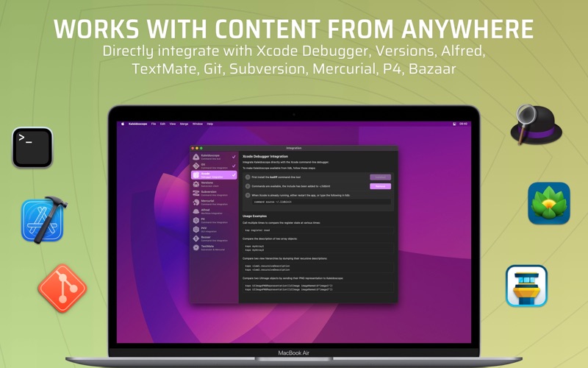This screenshot has width=588, height=368.
Task: Click the Installed button for ksdiff
Action: pos(380,177)
